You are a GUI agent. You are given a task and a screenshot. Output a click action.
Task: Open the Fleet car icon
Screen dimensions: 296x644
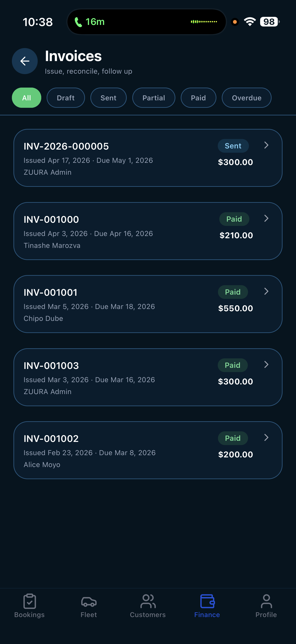89,601
